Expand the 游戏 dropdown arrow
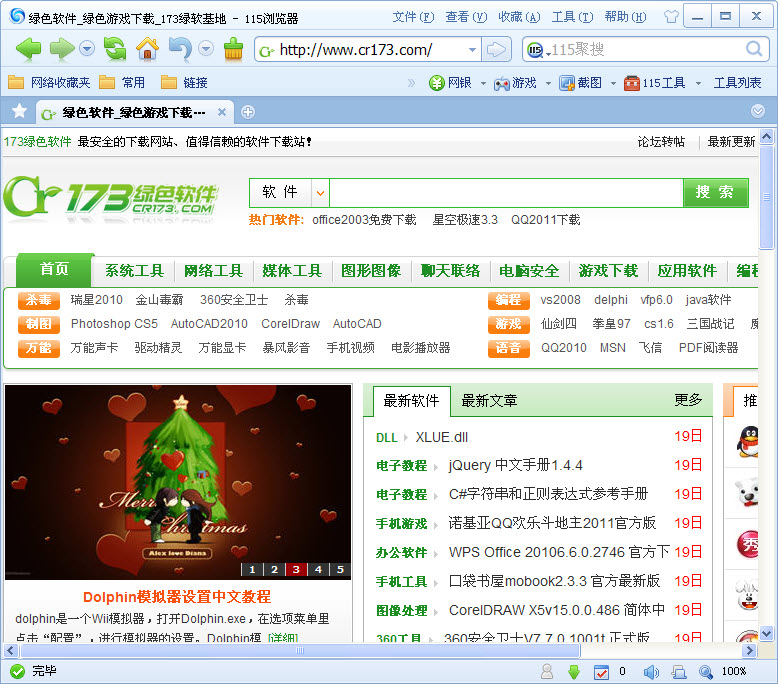Viewport: 778px width, 684px height. 548,83
